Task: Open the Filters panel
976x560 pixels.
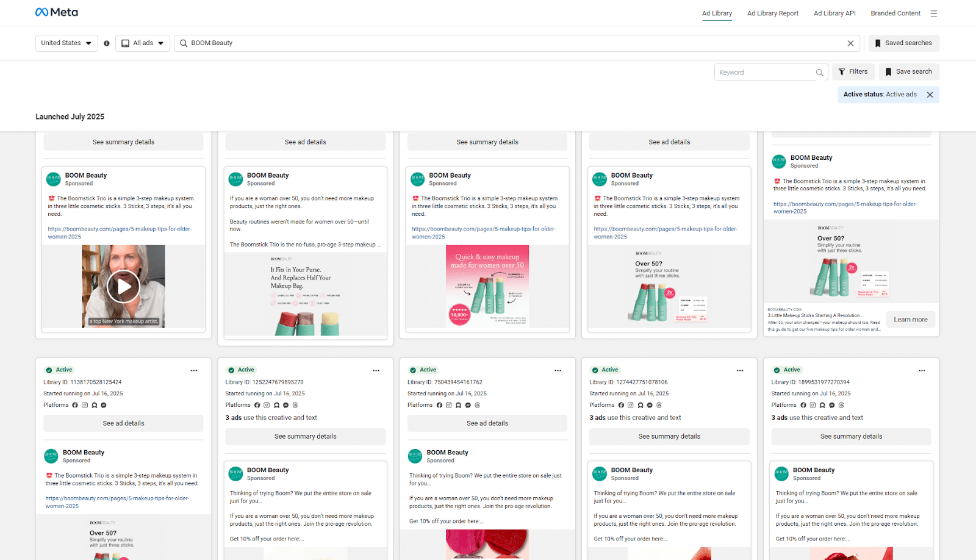Action: 853,72
